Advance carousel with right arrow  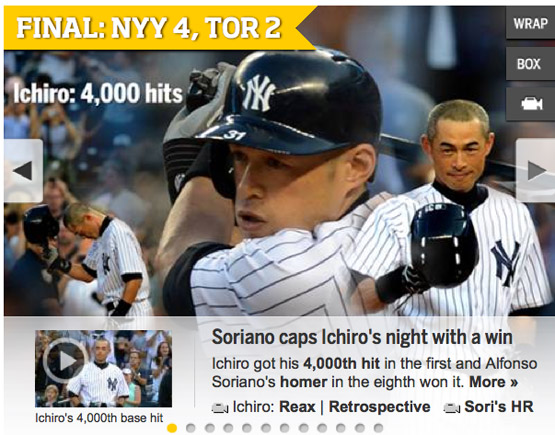pos(536,170)
